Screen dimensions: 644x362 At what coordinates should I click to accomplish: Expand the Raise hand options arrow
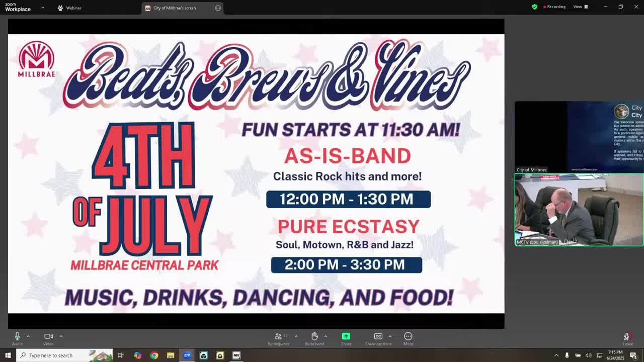point(326,336)
